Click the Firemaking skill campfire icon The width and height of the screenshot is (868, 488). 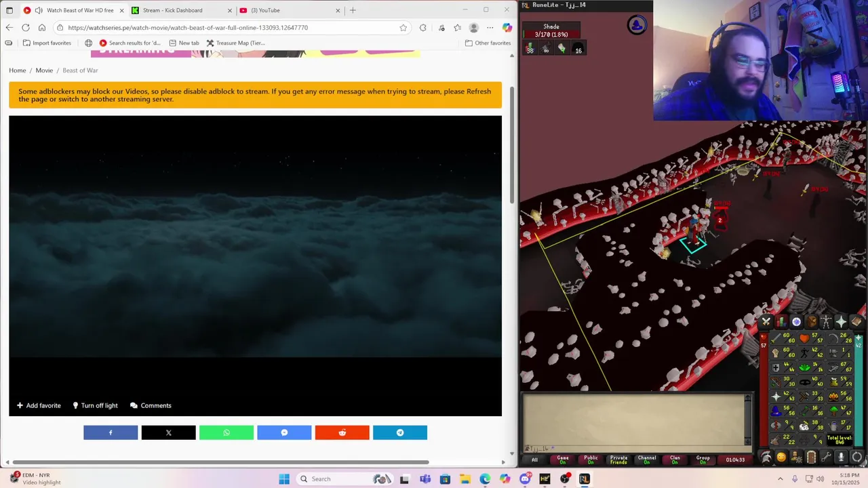tap(833, 396)
